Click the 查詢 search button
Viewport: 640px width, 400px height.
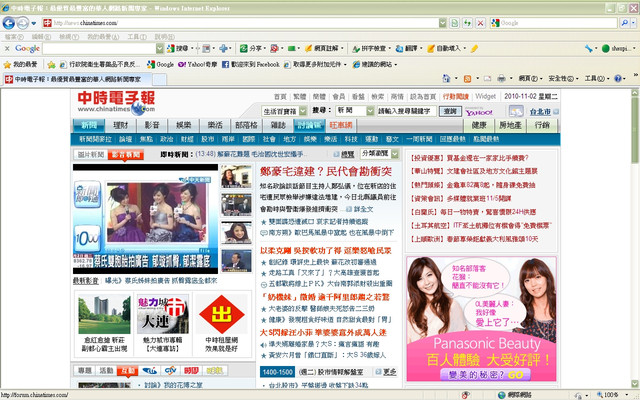450,111
